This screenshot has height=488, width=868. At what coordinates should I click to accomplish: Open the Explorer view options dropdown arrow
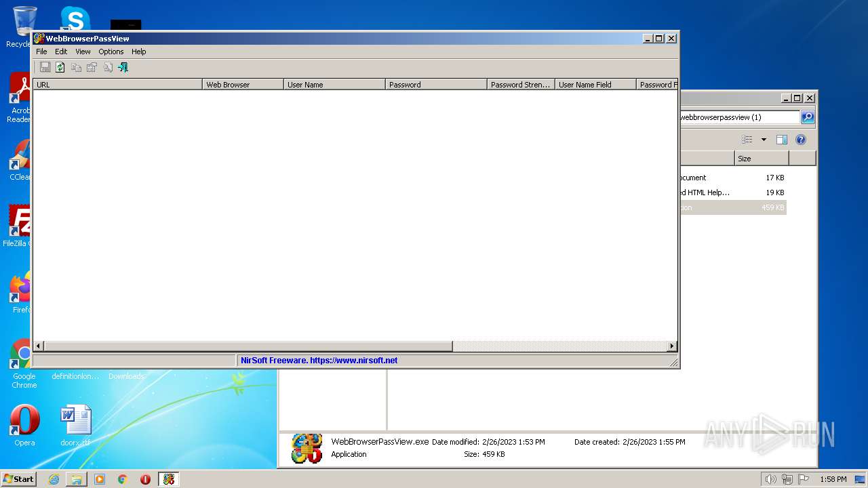click(x=764, y=140)
